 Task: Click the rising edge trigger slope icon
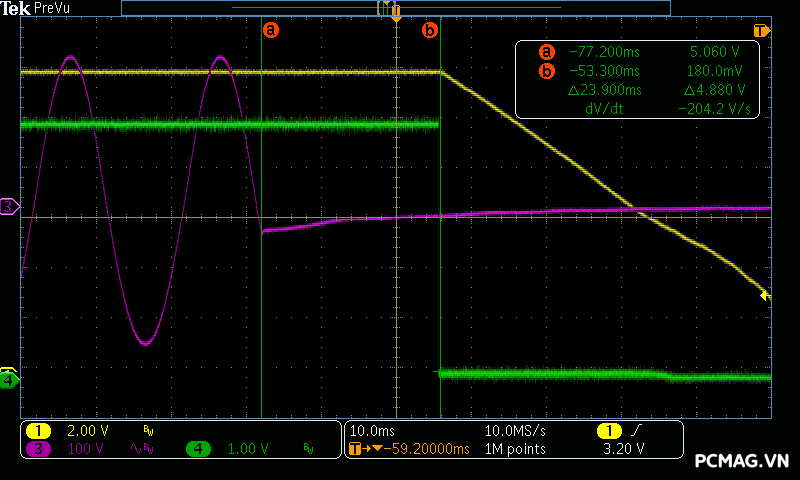636,431
